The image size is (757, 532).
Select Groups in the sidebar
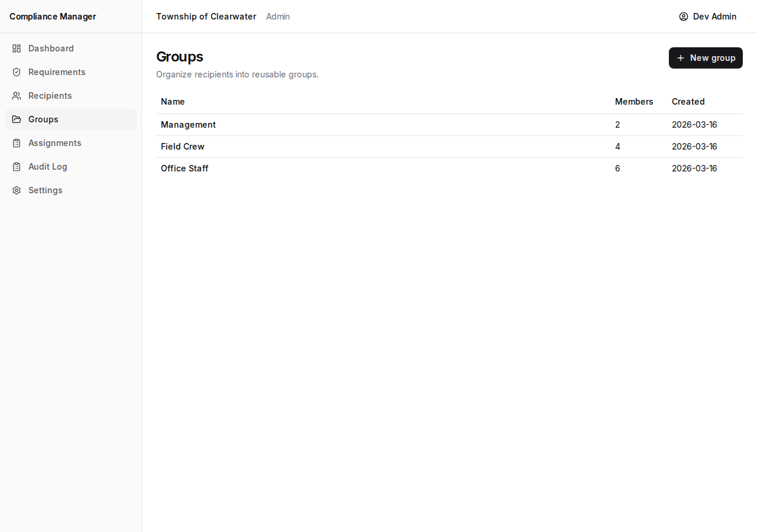[70, 119]
